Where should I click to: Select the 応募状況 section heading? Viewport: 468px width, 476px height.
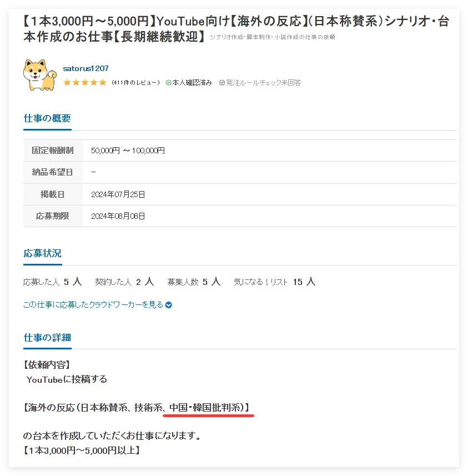tap(43, 253)
